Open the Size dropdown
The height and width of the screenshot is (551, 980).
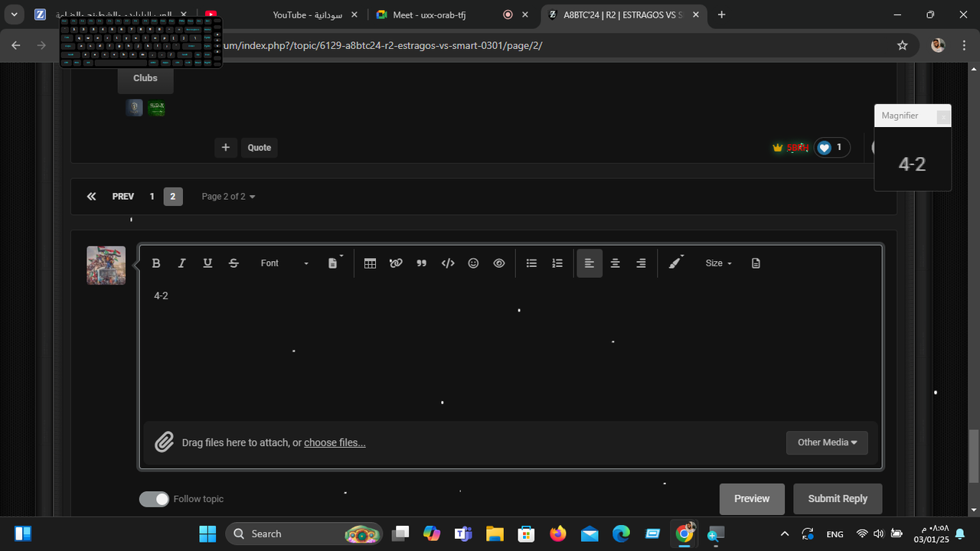(x=719, y=263)
